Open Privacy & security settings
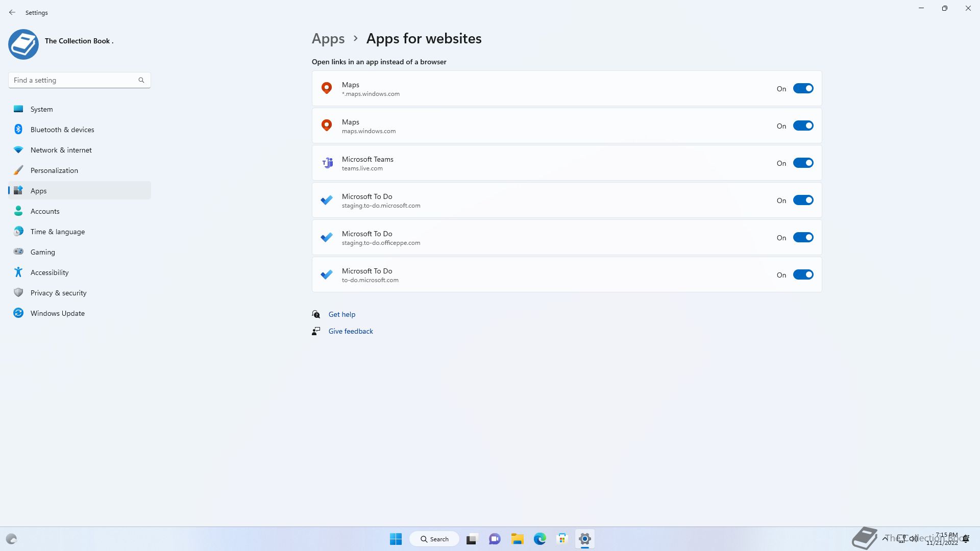 tap(79, 293)
